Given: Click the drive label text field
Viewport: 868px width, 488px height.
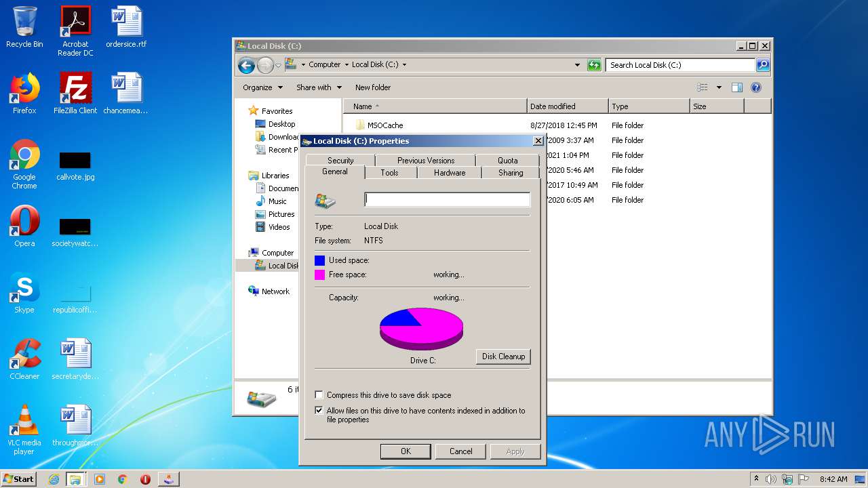Looking at the screenshot, I should (x=448, y=199).
